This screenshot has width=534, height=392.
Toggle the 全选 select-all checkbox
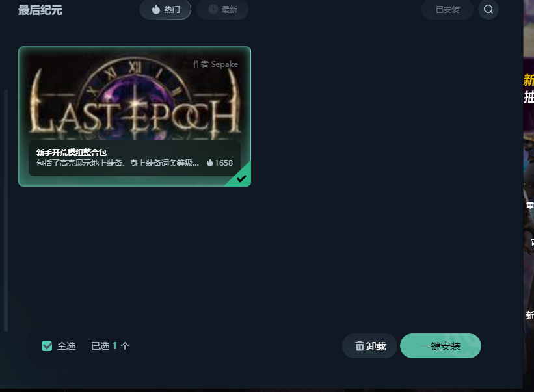[47, 346]
